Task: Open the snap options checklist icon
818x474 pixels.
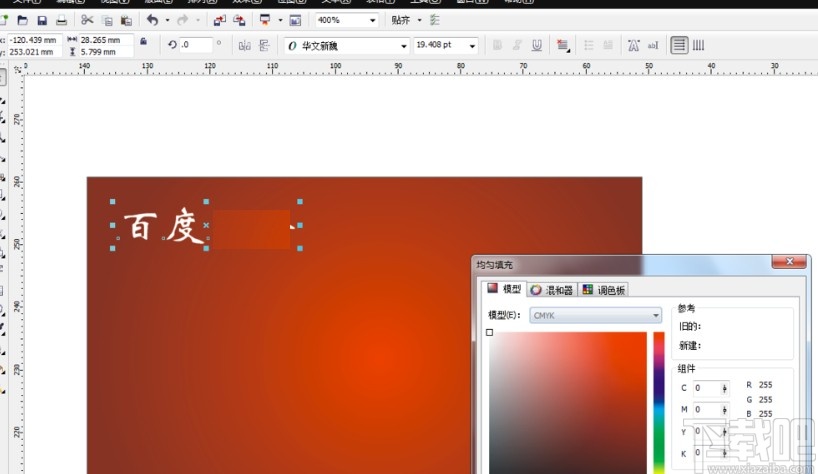Action: [435, 20]
